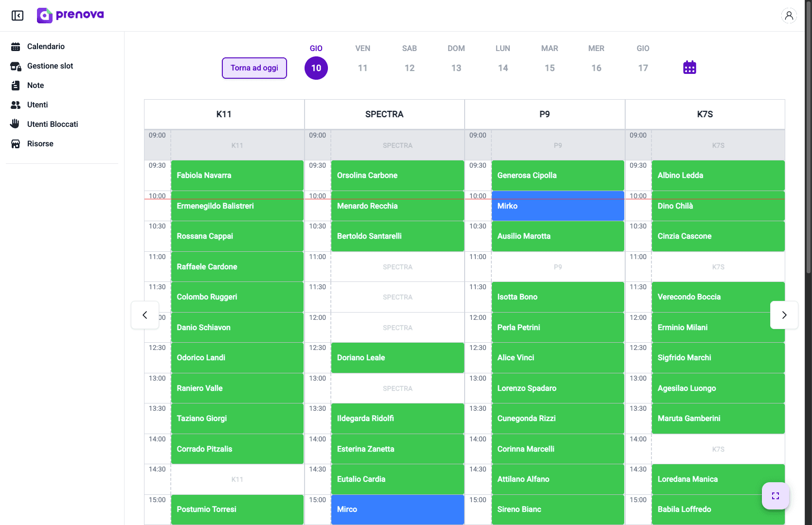Switch to the SPECTRA resource column header
The width and height of the screenshot is (812, 525).
(x=384, y=114)
